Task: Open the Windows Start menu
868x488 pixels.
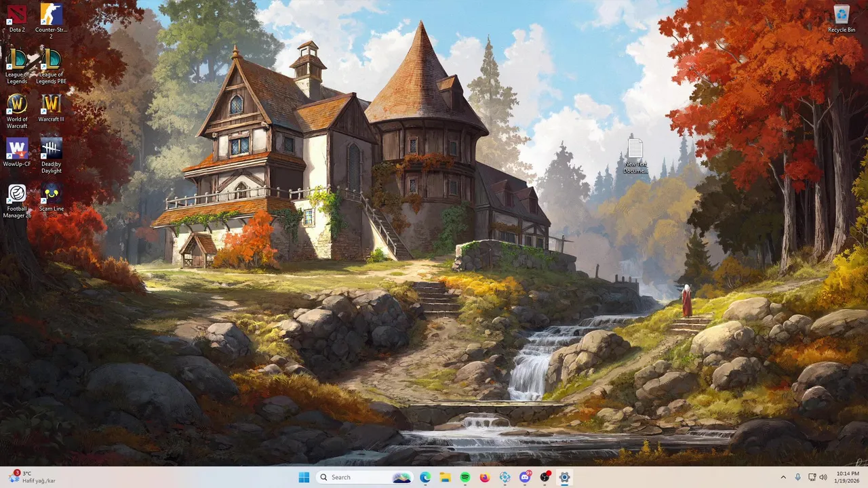Action: 304,477
